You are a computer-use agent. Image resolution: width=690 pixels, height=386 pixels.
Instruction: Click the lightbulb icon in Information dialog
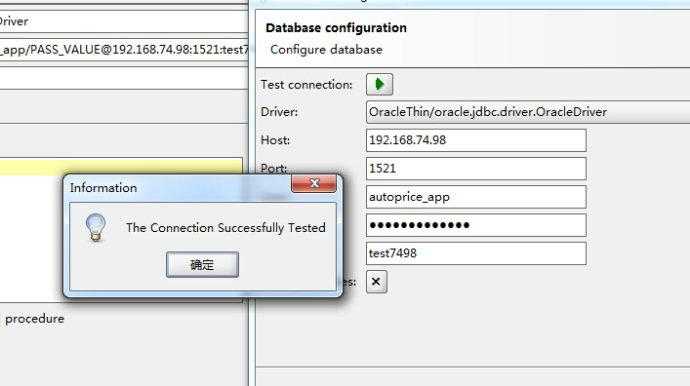[x=95, y=228]
